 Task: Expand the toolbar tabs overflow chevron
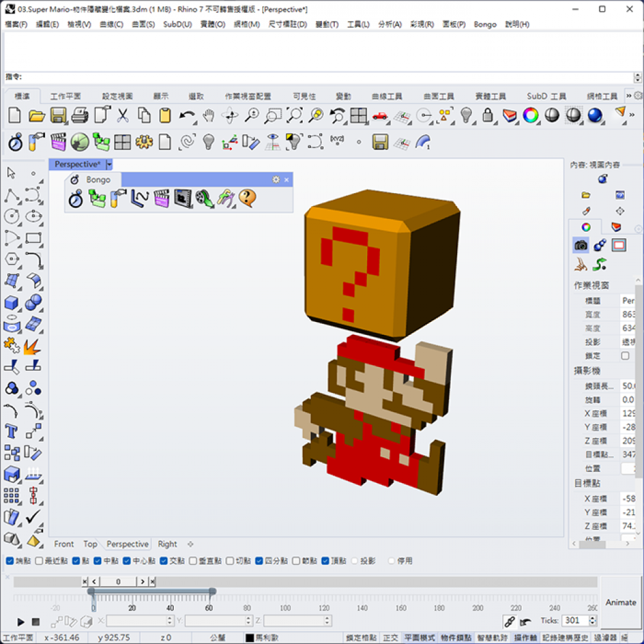[629, 96]
